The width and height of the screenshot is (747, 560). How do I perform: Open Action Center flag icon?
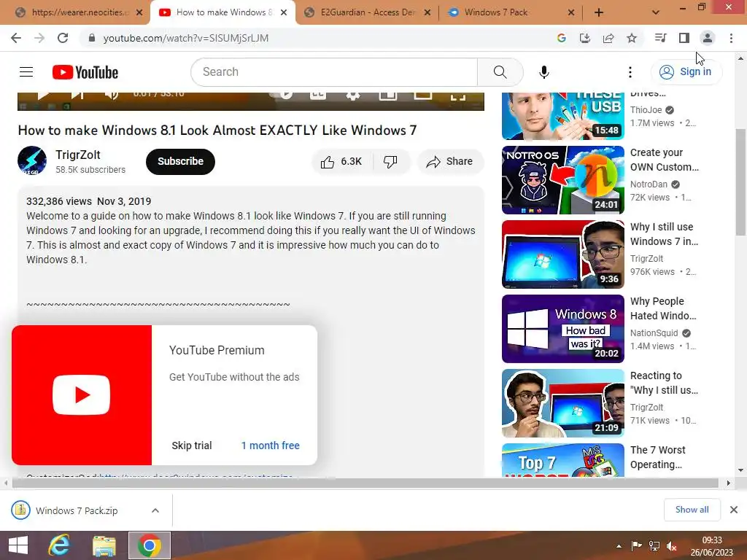pos(636,546)
